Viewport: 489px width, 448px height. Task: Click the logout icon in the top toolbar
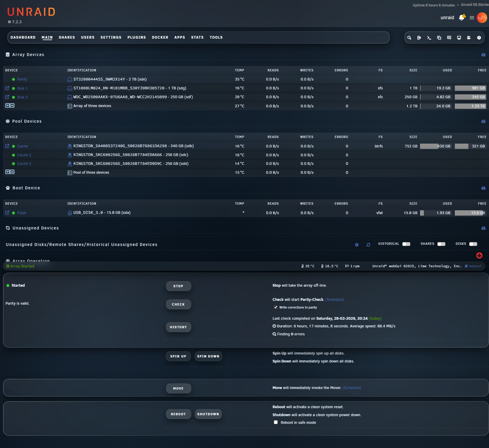[419, 38]
